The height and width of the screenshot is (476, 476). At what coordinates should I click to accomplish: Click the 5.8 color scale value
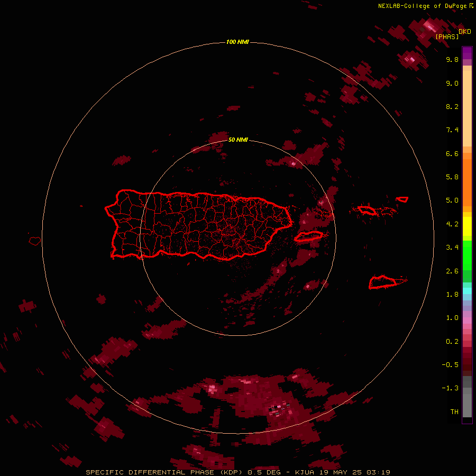[x=452, y=177]
